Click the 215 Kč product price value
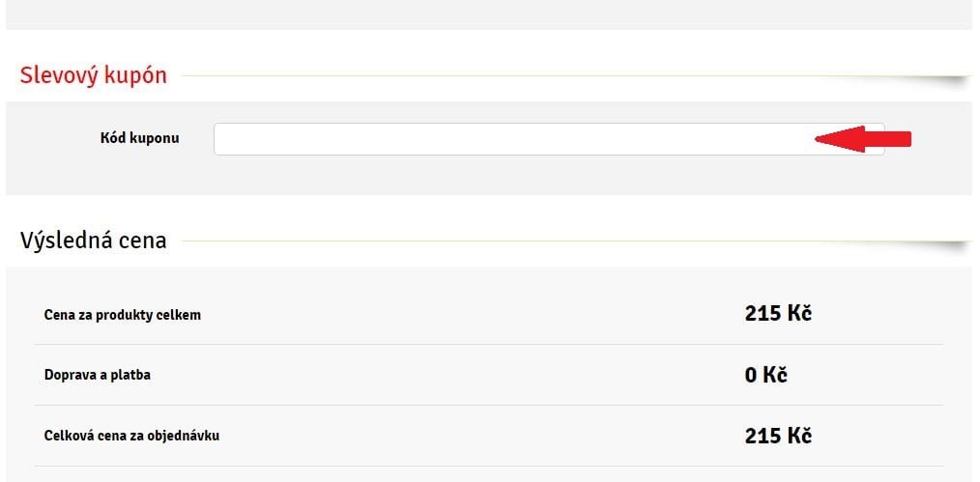 point(778,313)
